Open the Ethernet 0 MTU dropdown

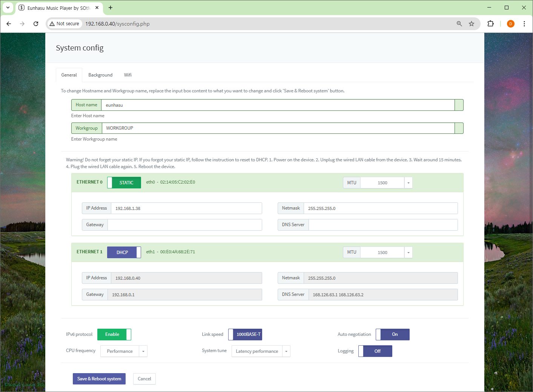click(x=408, y=183)
